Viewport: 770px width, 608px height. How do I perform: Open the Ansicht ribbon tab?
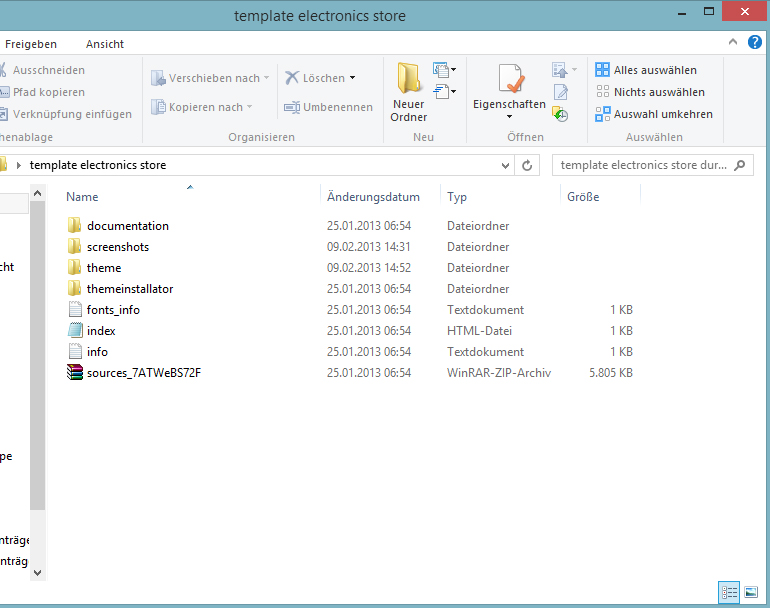(105, 44)
